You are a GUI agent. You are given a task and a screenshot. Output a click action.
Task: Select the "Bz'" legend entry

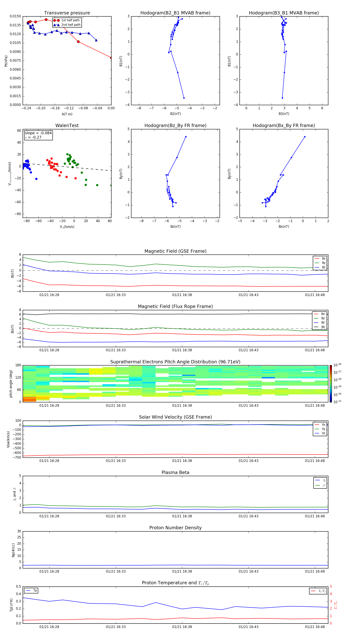pyautogui.click(x=320, y=323)
